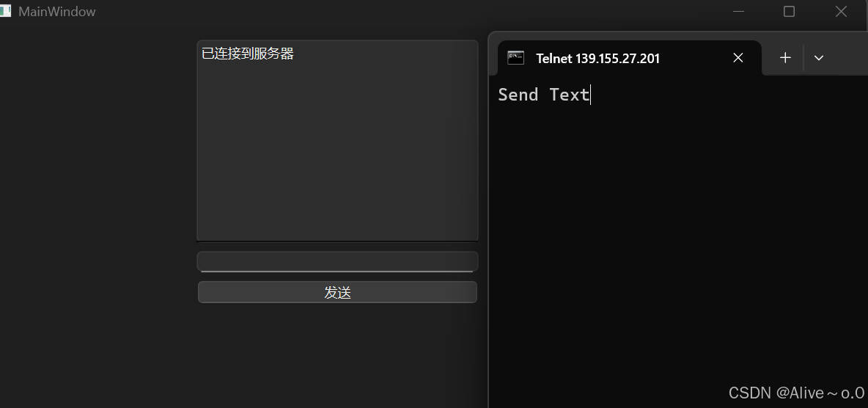This screenshot has height=408, width=868.
Task: Click the CSDN @Alive watermark text
Action: (796, 393)
